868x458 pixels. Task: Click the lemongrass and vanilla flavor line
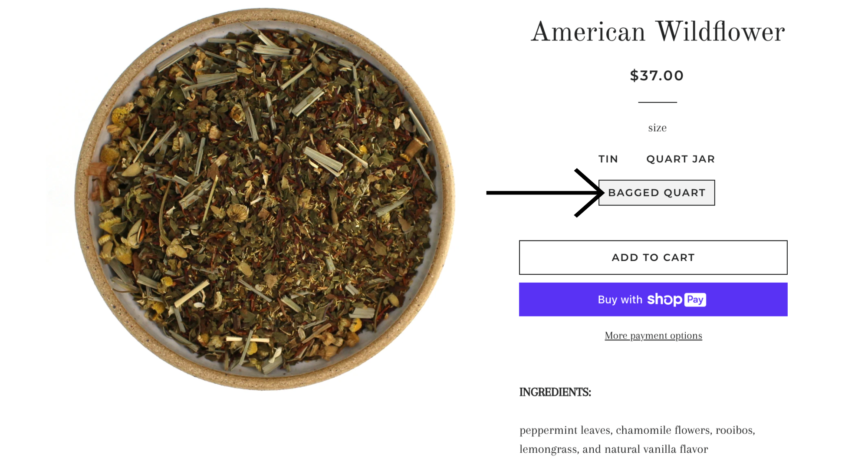tap(614, 449)
